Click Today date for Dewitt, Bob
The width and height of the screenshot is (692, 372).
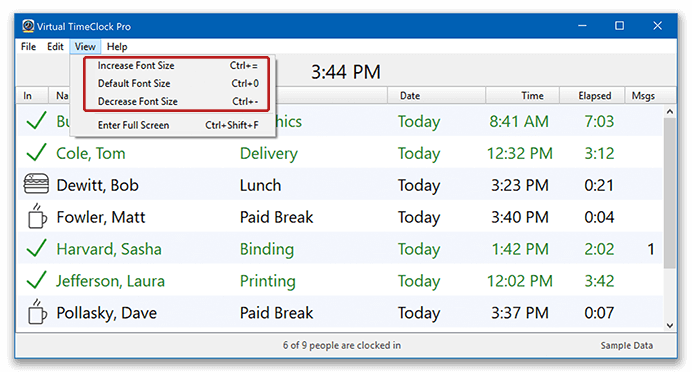click(419, 186)
